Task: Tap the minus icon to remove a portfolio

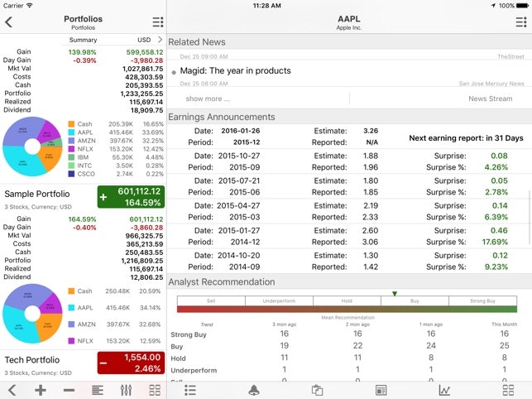Action: pos(69,390)
